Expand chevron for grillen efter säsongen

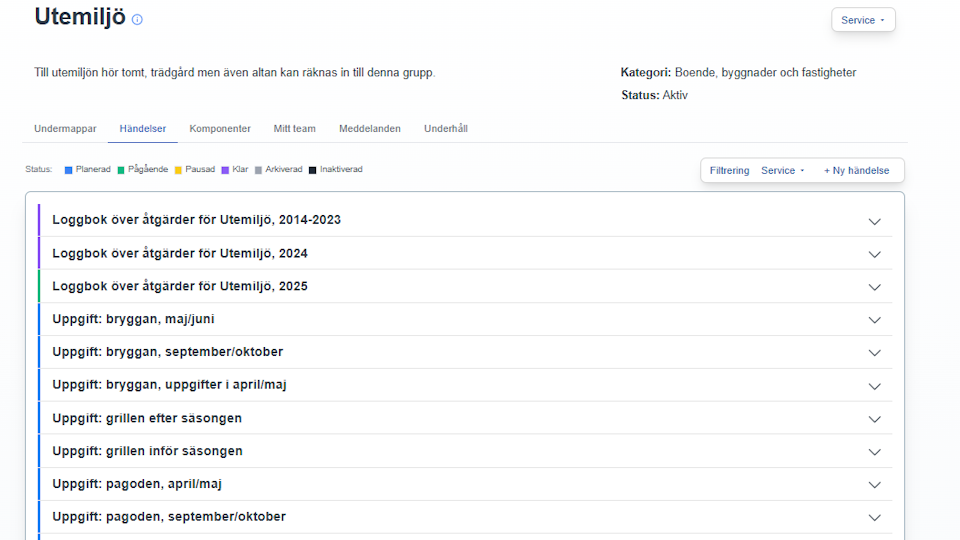coord(874,419)
